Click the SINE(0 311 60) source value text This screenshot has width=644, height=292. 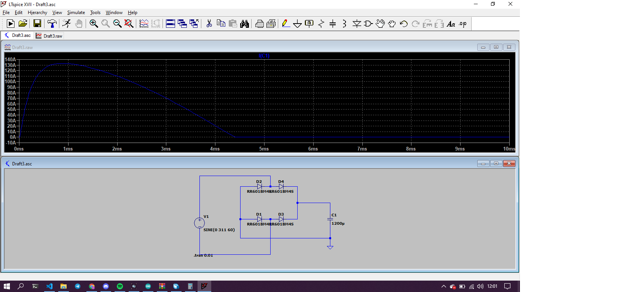click(219, 230)
